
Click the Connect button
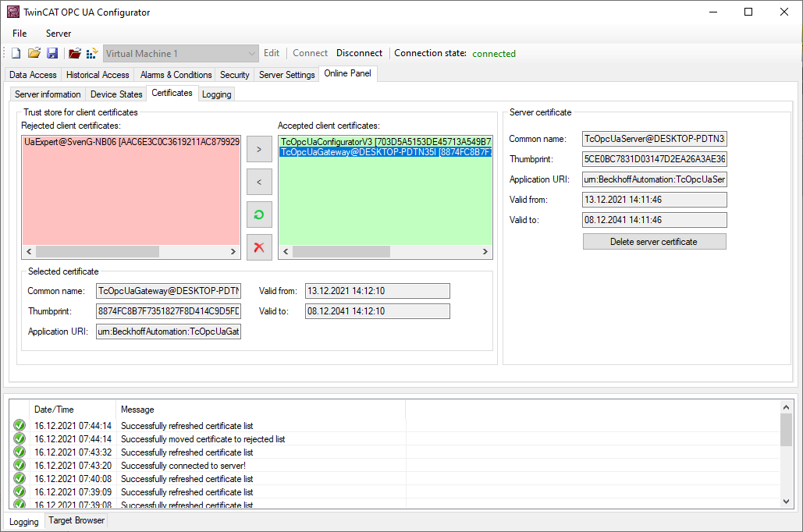[310, 53]
